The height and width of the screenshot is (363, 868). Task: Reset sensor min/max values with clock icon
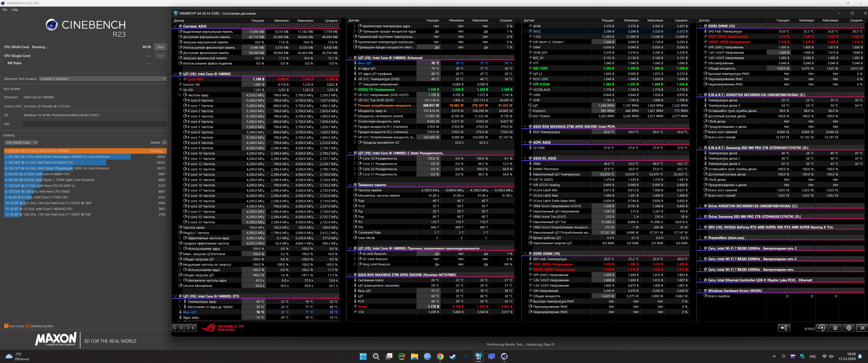point(822,328)
